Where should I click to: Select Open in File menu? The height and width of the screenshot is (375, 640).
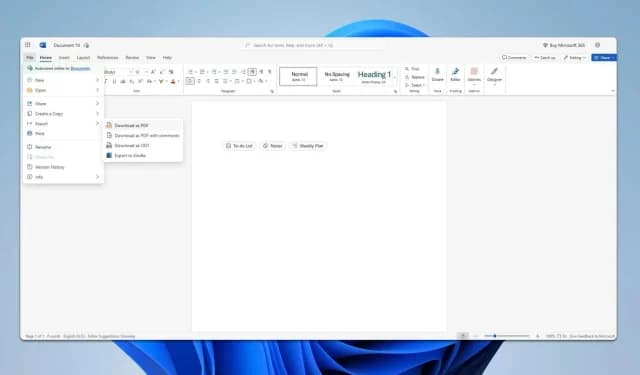pos(63,90)
